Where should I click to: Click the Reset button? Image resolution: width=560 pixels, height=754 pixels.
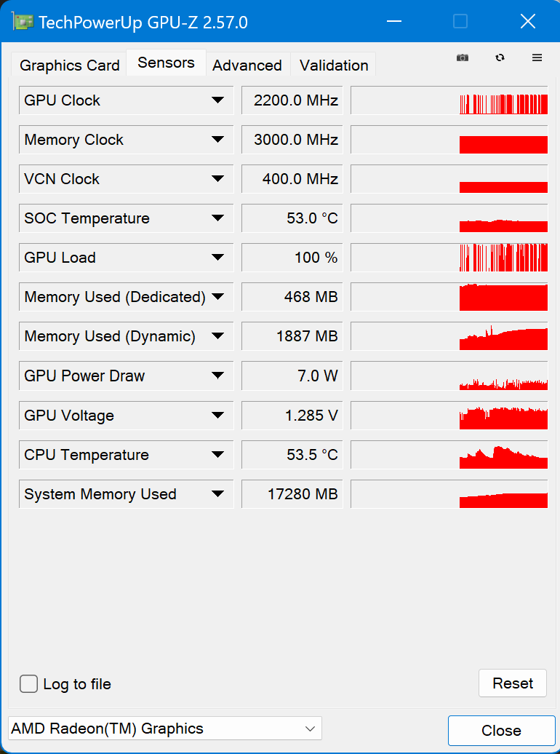point(513,683)
